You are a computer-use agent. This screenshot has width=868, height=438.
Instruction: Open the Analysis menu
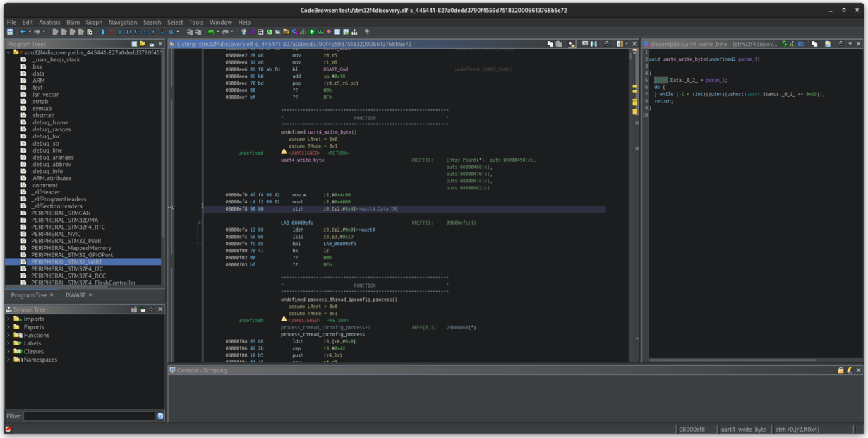coord(49,22)
